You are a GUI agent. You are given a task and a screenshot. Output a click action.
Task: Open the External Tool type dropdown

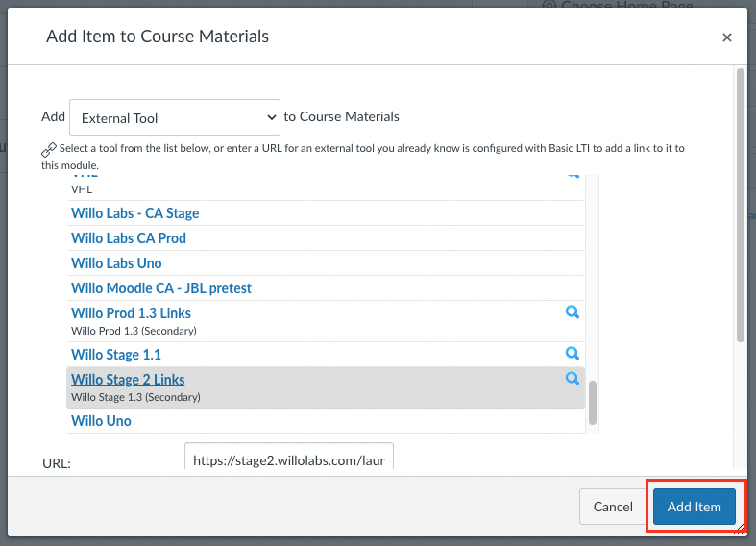pos(175,117)
